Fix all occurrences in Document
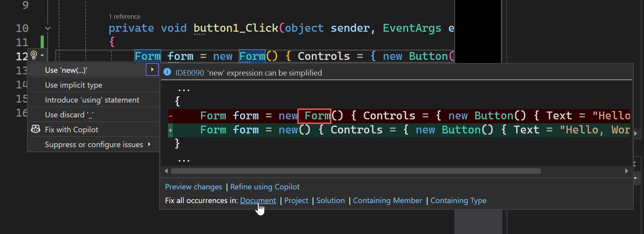The width and height of the screenshot is (644, 234). tap(258, 200)
